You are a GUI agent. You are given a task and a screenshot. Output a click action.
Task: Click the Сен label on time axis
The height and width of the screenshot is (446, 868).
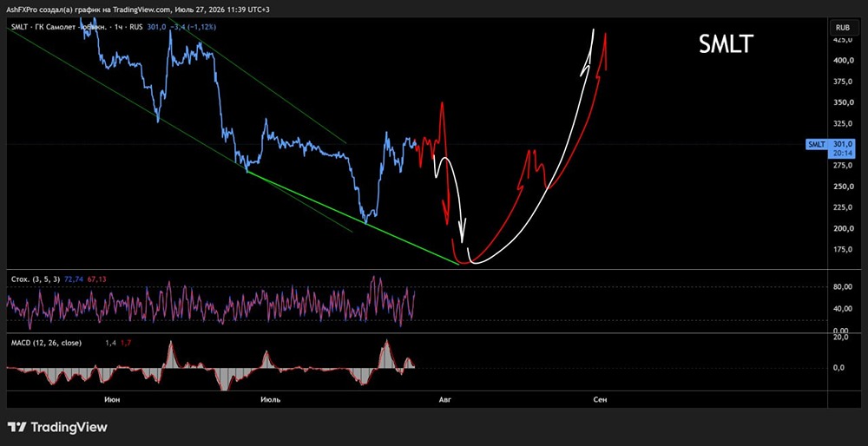click(x=600, y=400)
